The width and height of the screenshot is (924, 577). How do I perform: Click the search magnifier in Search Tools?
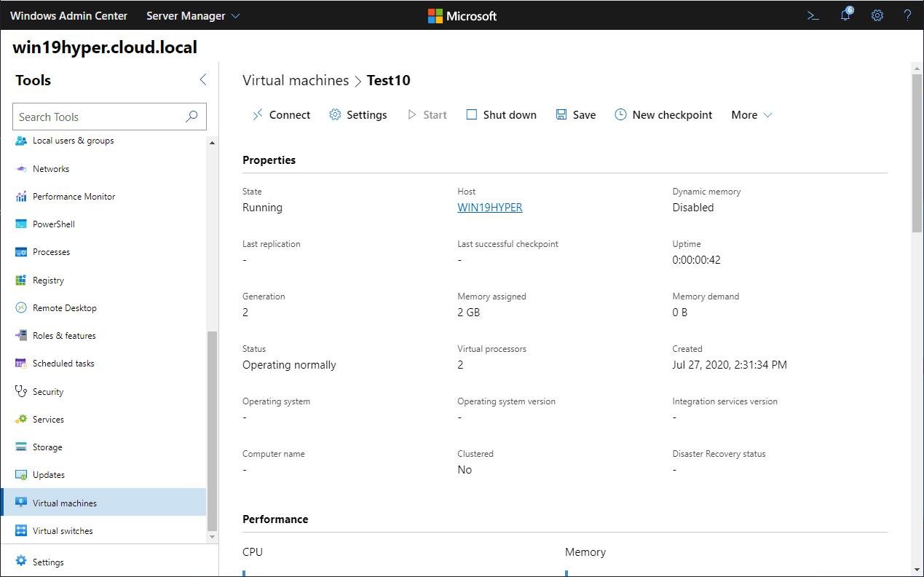pyautogui.click(x=191, y=117)
